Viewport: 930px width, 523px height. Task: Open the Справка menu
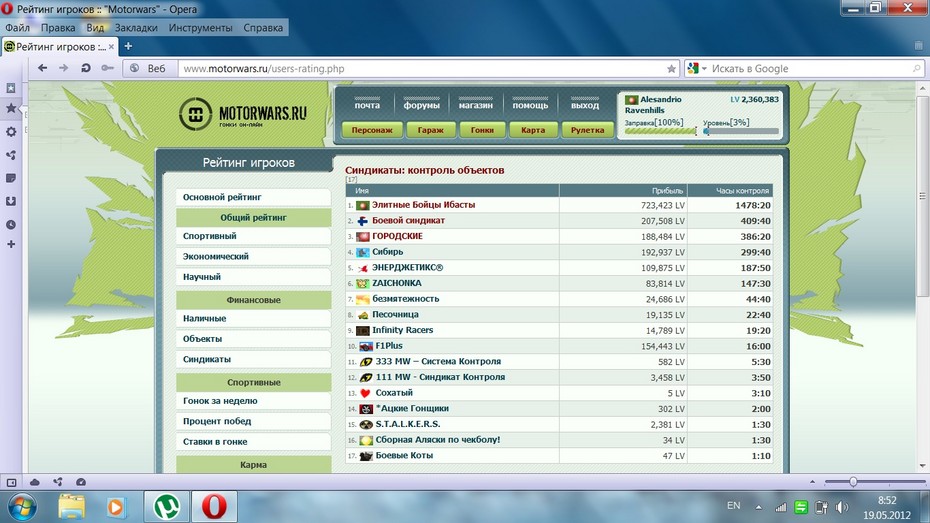click(263, 27)
